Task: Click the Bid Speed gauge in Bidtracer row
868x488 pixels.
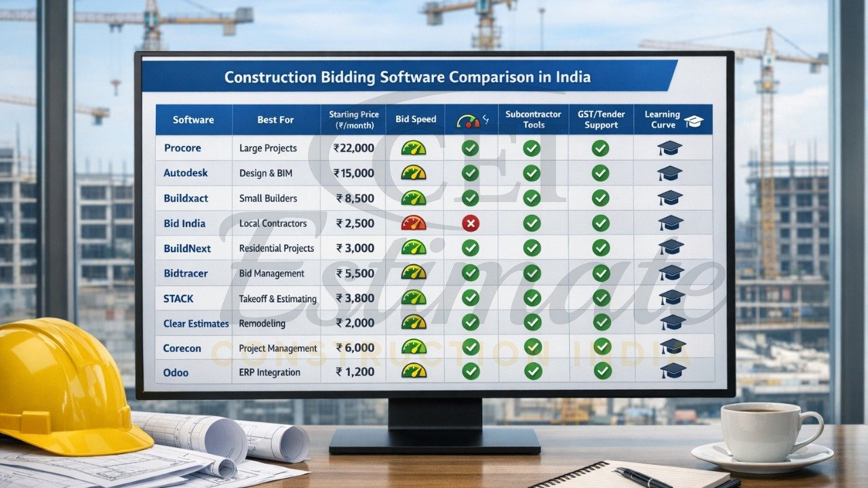Action: [414, 272]
